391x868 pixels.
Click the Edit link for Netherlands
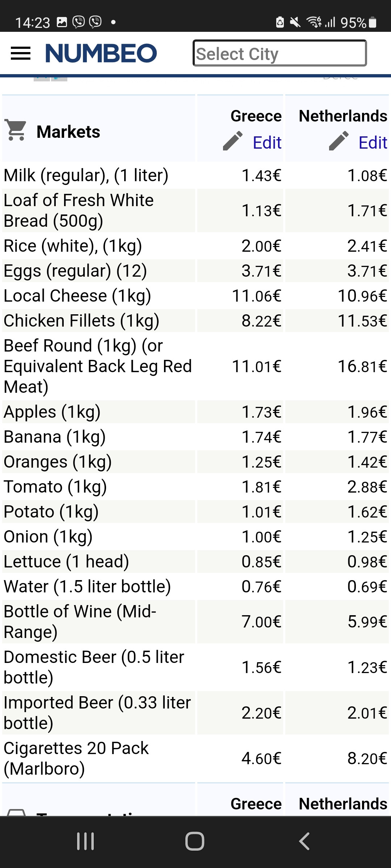click(x=373, y=142)
